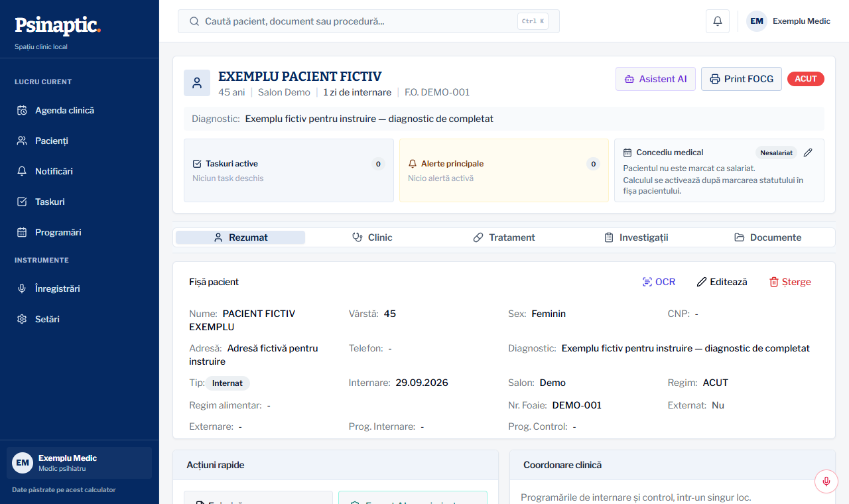Viewport: 849px width, 504px height.
Task: Click Editează to edit patient file
Action: (x=722, y=282)
